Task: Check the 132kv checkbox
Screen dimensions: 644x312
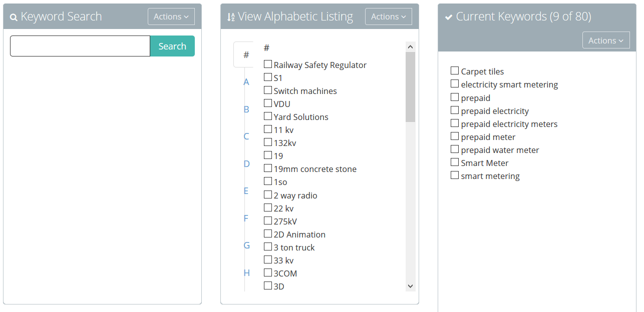Action: (268, 142)
